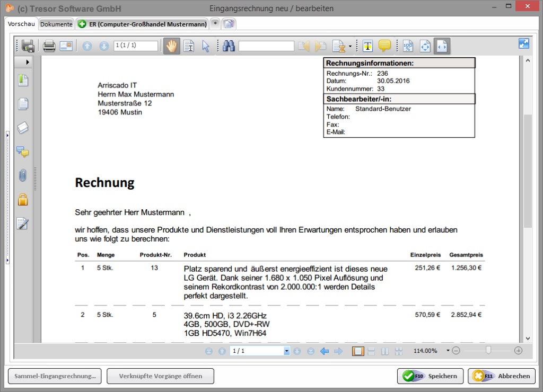Viewport: 543px width, 392px height.
Task: Open the bookmarks panel in the sidebar
Action: point(22,81)
